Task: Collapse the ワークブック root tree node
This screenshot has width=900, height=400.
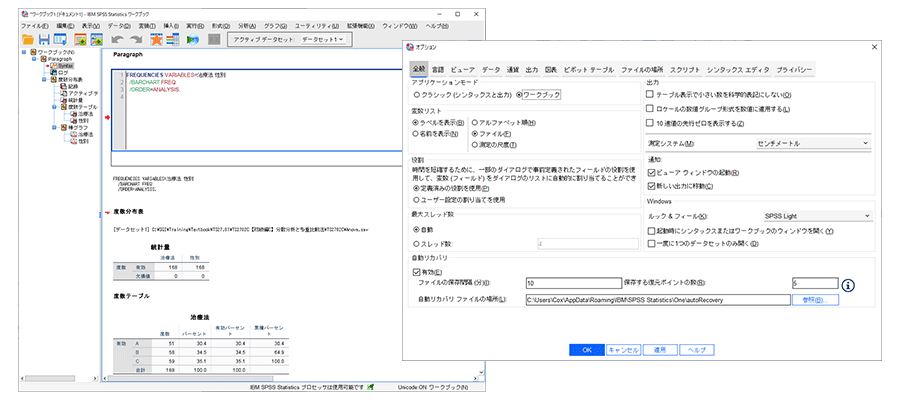Action: (24, 52)
